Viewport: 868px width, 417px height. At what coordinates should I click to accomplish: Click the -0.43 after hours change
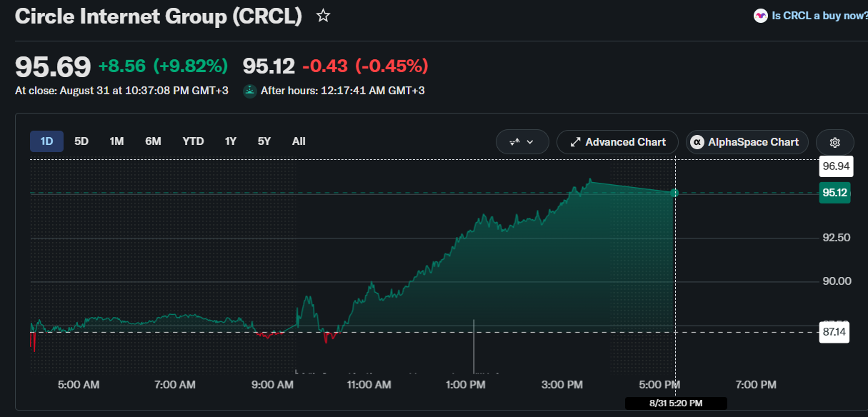[x=325, y=66]
